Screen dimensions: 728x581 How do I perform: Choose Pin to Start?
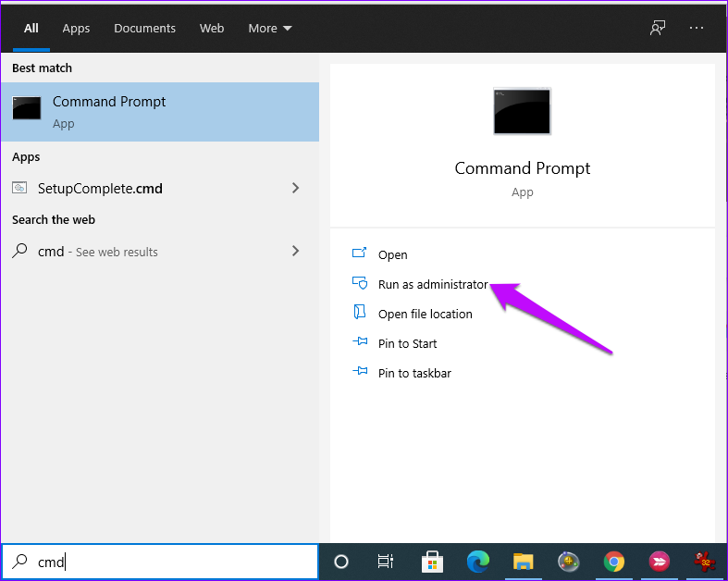pos(408,343)
